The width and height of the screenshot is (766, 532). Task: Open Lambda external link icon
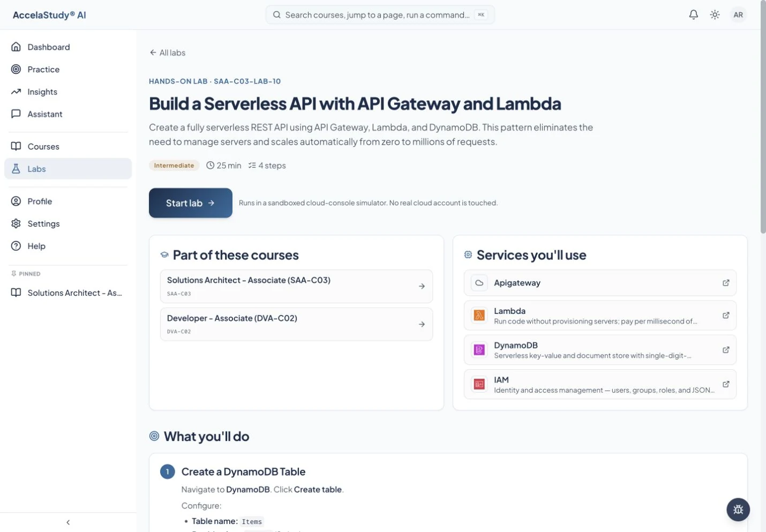click(726, 316)
